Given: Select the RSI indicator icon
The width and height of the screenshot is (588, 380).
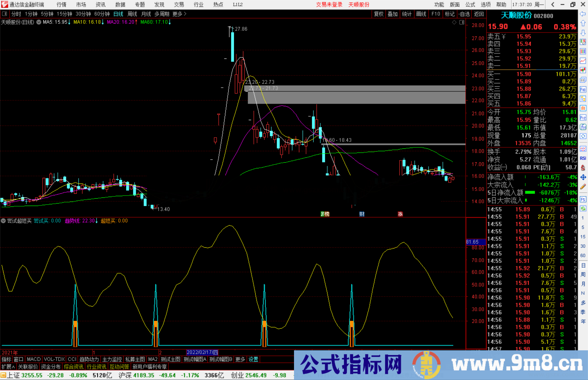Looking at the screenshot, I should [583, 158].
